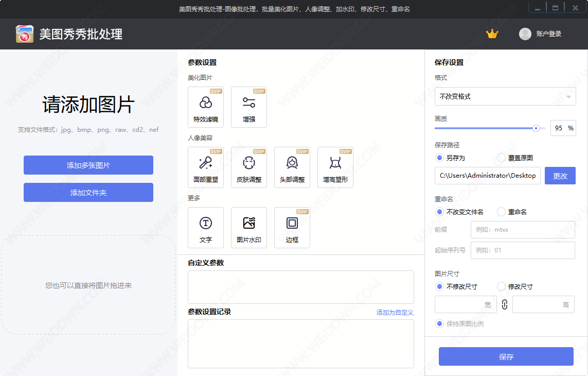Image resolution: width=588 pixels, height=376 pixels.
Task: Open the 增强 enhance adjustment tool
Action: pyautogui.click(x=248, y=107)
